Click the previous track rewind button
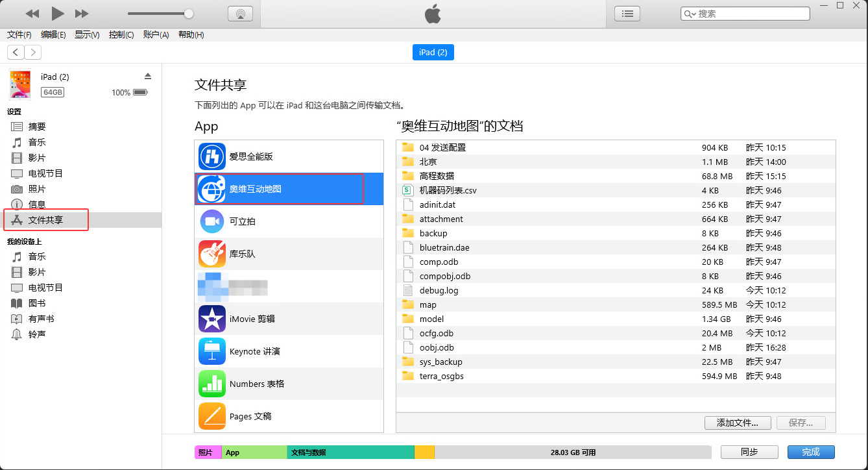 click(x=32, y=14)
